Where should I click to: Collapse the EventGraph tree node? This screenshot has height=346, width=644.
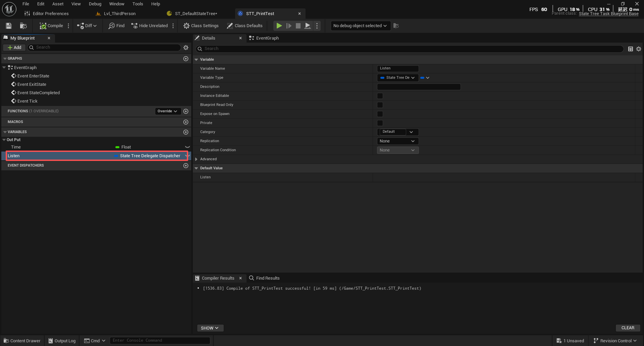tap(4, 68)
